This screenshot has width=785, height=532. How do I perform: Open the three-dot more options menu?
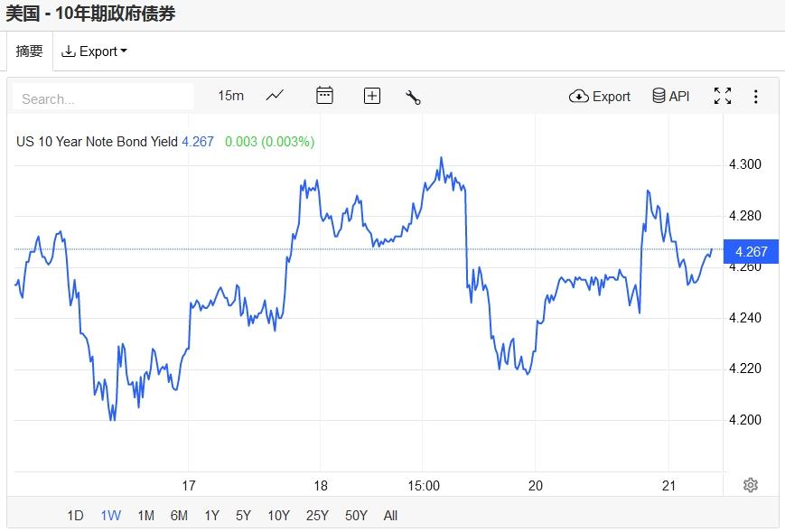(x=756, y=96)
